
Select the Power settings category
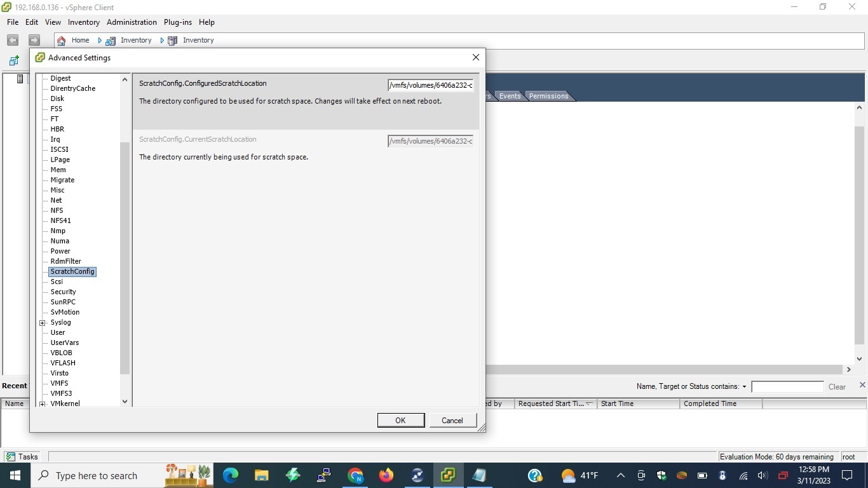(60, 251)
